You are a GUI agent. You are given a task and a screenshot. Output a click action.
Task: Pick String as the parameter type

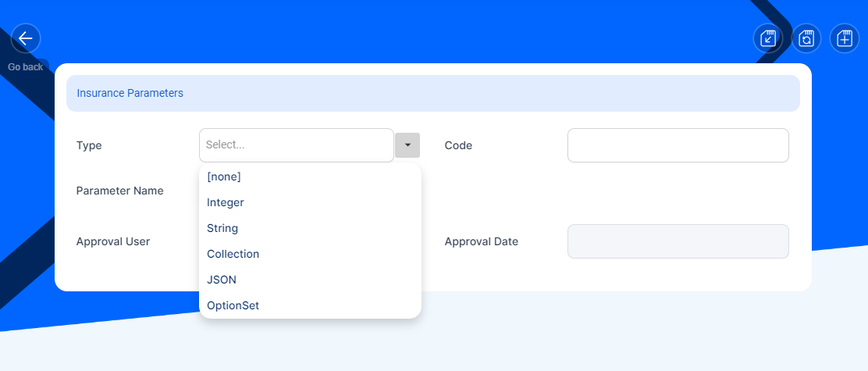point(222,228)
